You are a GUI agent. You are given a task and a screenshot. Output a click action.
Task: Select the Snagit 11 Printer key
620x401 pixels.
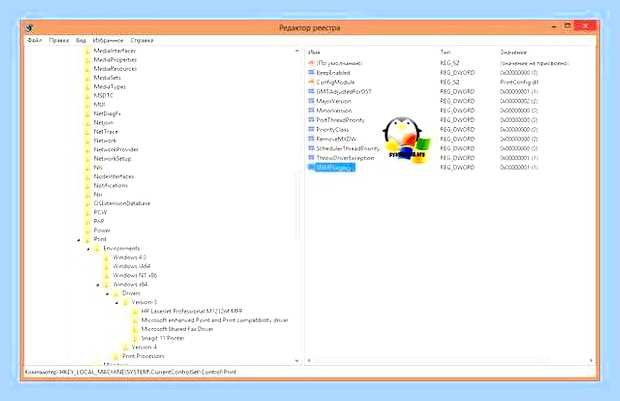(x=163, y=338)
